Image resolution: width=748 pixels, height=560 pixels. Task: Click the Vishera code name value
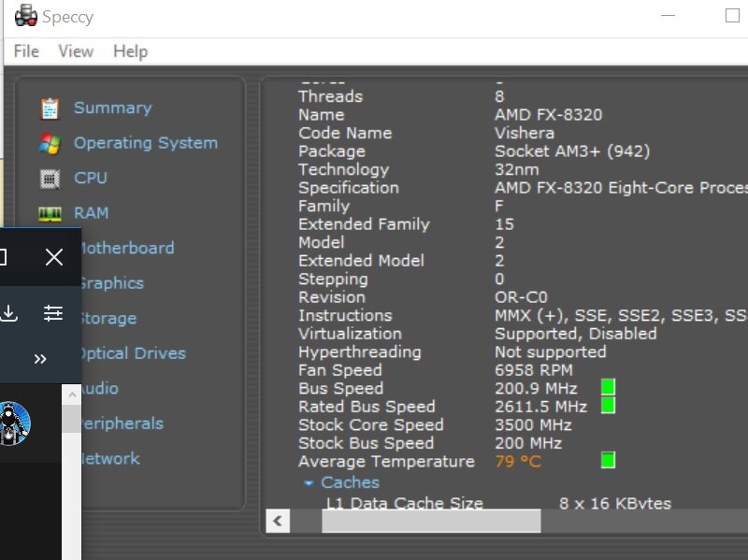pos(525,133)
